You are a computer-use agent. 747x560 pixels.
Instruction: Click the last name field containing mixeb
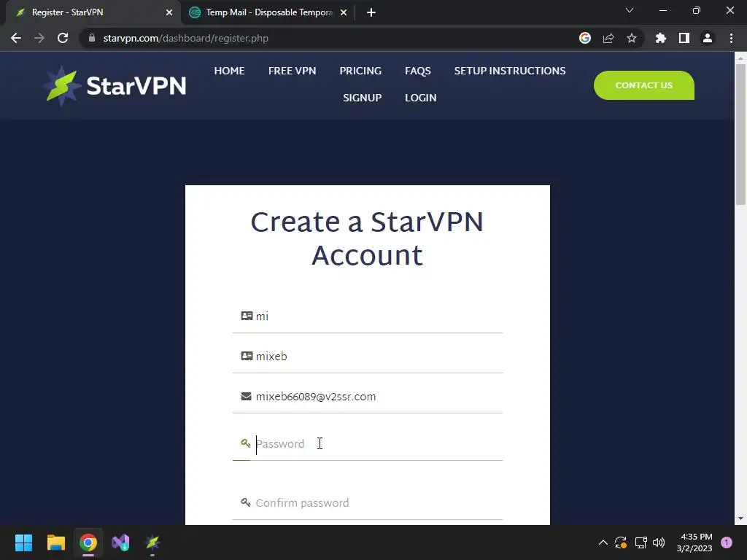[368, 356]
